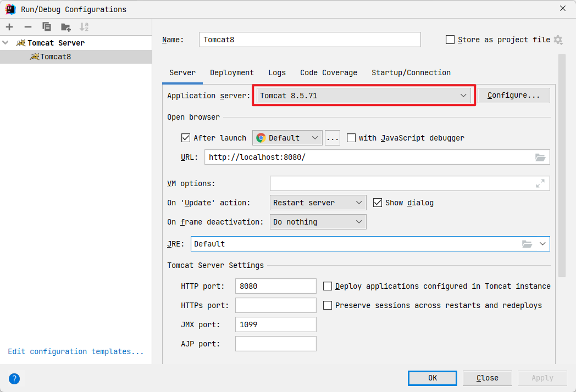Click the browser ellipsis button
The image size is (576, 392).
click(x=333, y=138)
